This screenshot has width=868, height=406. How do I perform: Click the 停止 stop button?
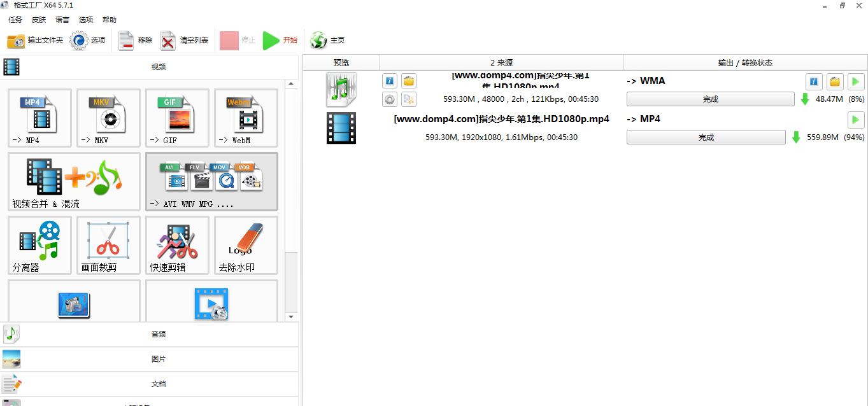click(x=238, y=41)
